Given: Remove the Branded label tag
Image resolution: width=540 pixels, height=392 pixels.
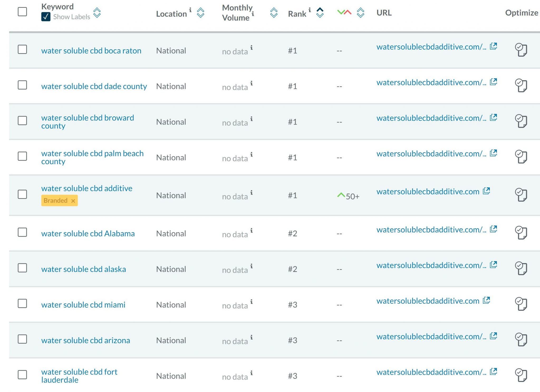Looking at the screenshot, I should [x=73, y=201].
